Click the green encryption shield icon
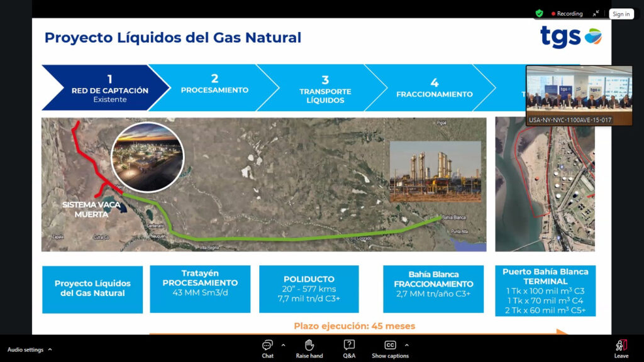 (539, 13)
